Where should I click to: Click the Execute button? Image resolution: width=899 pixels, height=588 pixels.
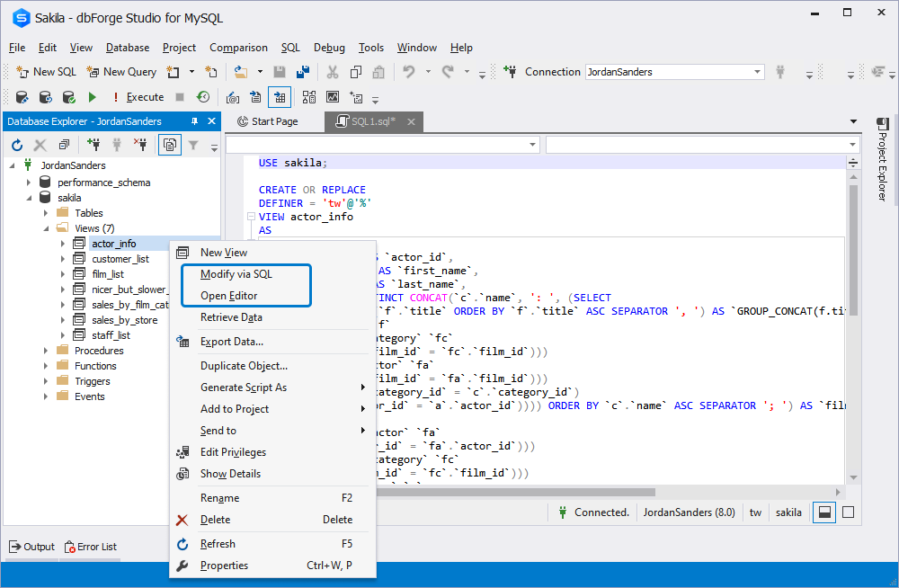(x=138, y=97)
